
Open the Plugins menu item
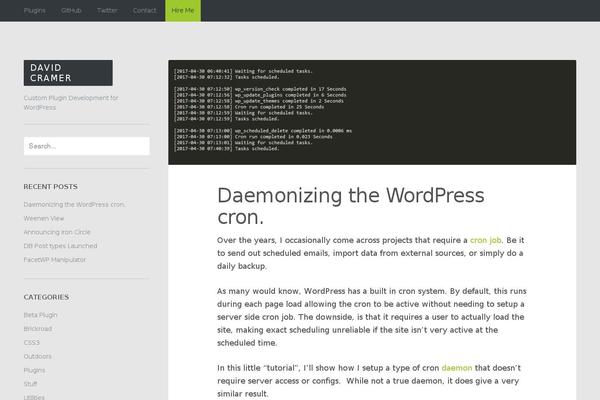pyautogui.click(x=34, y=10)
